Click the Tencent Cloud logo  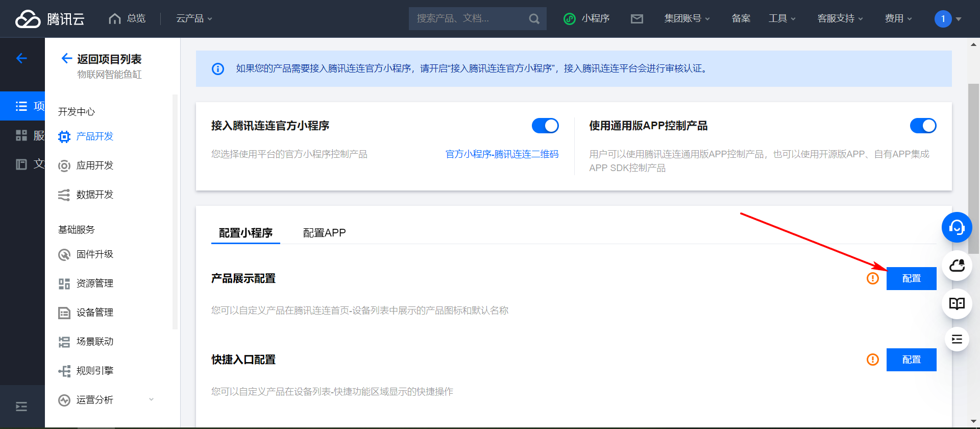click(50, 19)
